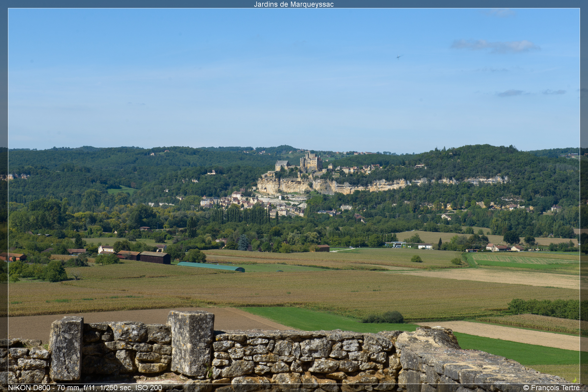
Task: Click the © François Tertre copyright text
Action: (551, 388)
